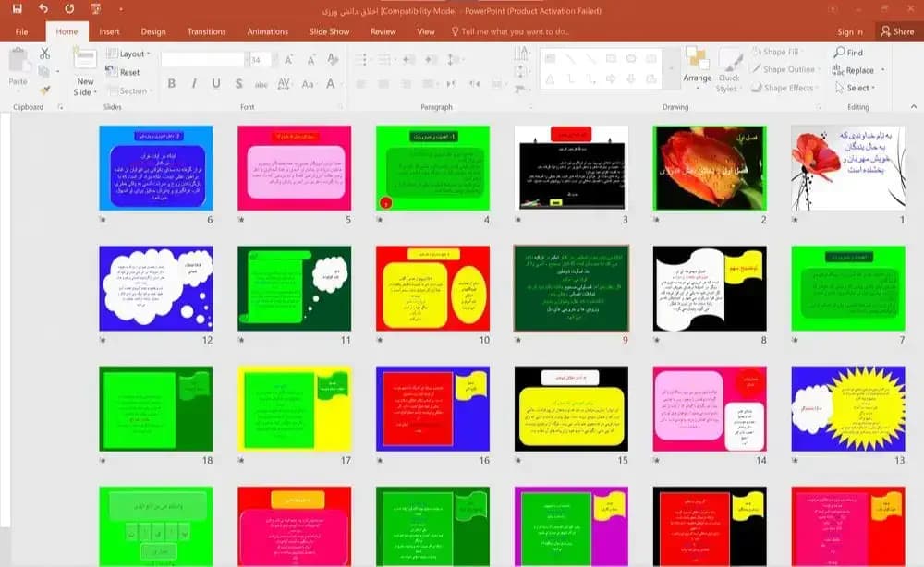This screenshot has height=567, width=924.
Task: Click the Text Shadow icon
Action: point(238,84)
